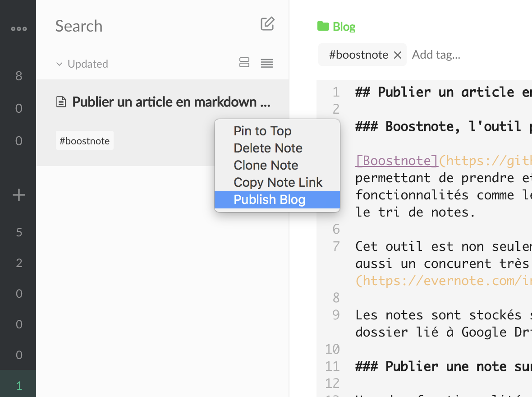Switch to the compressed list view icon

[x=267, y=64]
